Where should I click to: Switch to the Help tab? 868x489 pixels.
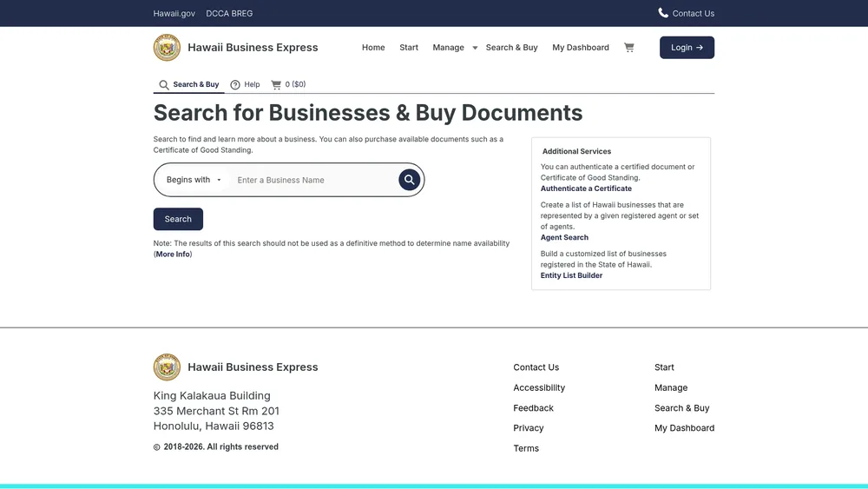pyautogui.click(x=245, y=85)
